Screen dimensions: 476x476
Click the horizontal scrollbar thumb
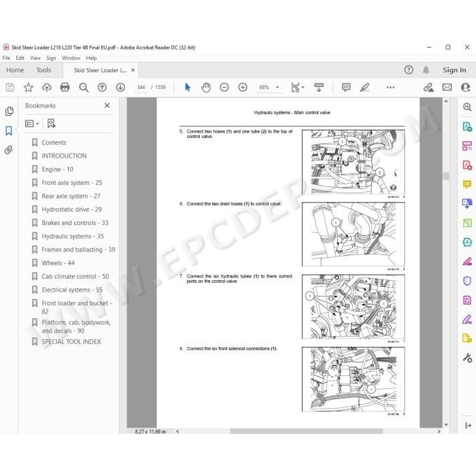coord(306,431)
